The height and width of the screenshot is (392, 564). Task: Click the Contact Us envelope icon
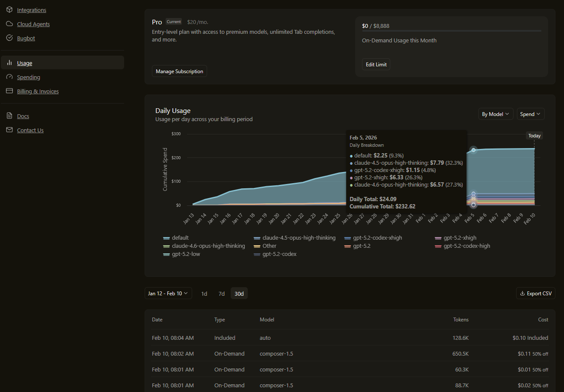pyautogui.click(x=9, y=130)
